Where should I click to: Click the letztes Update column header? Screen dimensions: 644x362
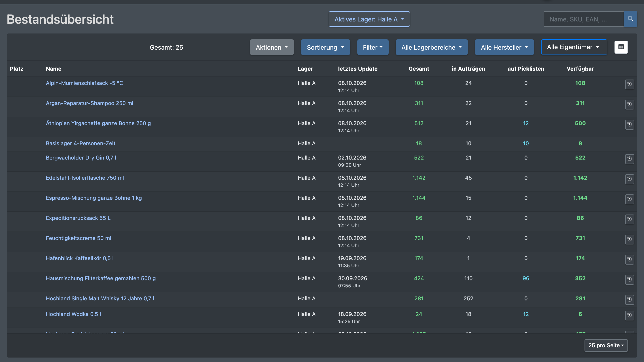358,69
